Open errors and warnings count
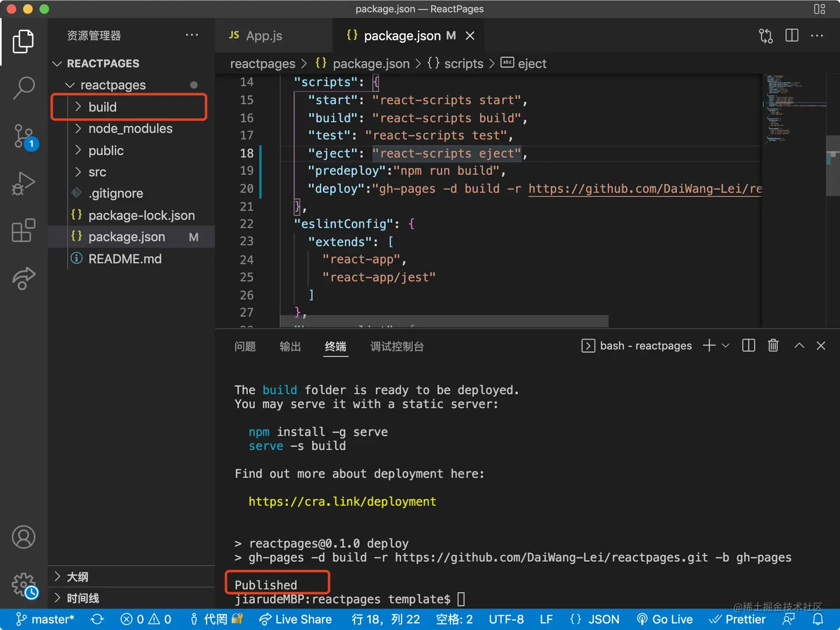The width and height of the screenshot is (840, 630). pyautogui.click(x=146, y=619)
